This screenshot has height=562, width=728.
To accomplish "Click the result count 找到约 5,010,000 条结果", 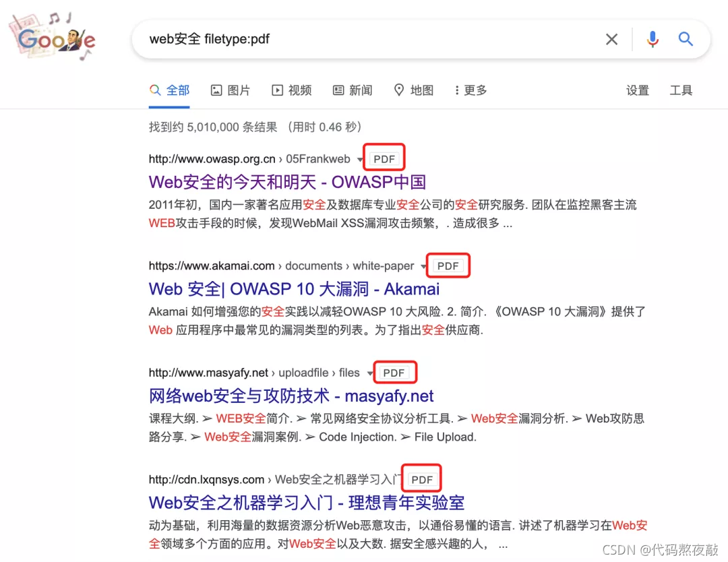I will tap(213, 127).
